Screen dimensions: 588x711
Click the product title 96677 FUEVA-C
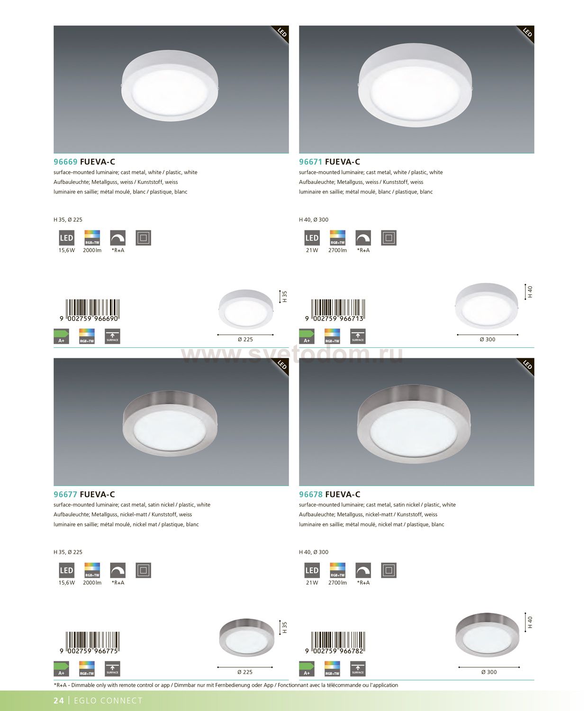[84, 494]
